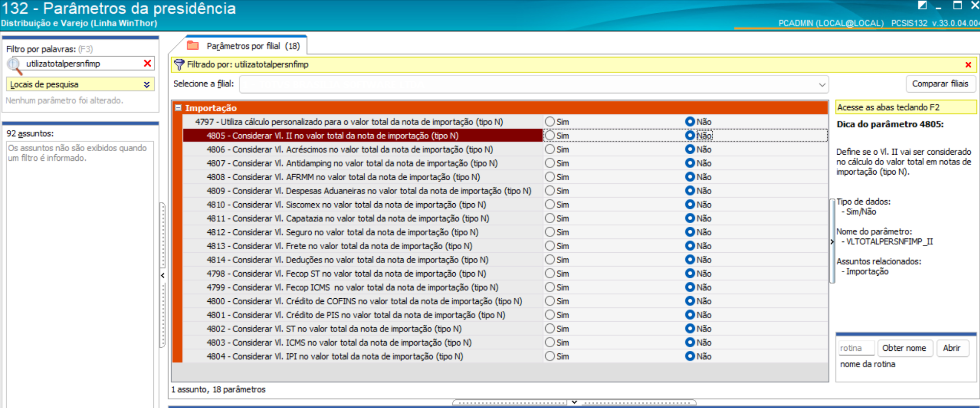Select 'Sim' for parameter 4805
Screen dimensions: 980x408
(550, 135)
